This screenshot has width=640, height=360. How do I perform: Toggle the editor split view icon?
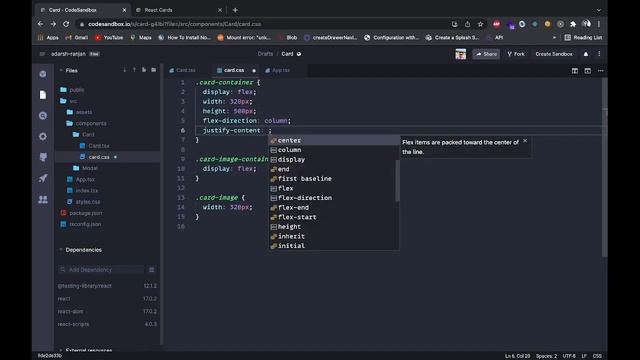(575, 71)
